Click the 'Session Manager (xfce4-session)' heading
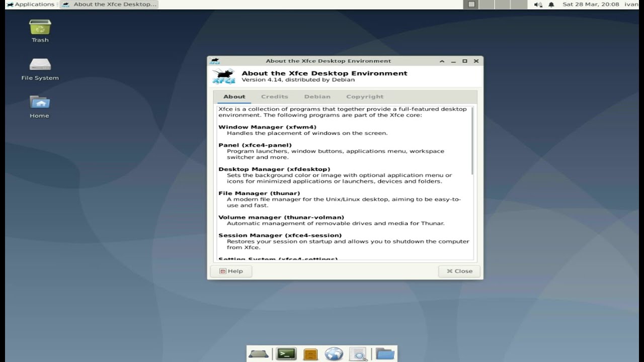This screenshot has height=362, width=644. pos(280,235)
